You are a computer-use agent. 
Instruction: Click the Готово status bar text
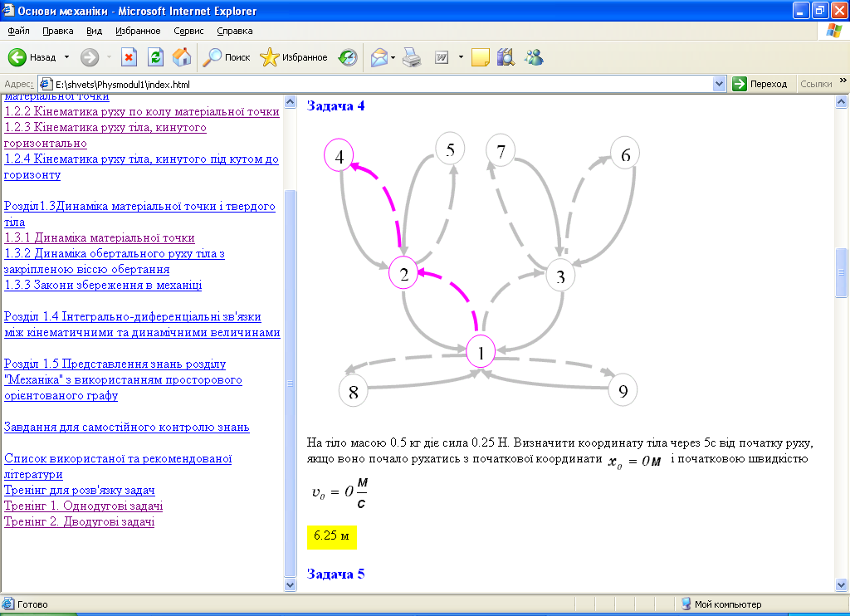coord(32,604)
